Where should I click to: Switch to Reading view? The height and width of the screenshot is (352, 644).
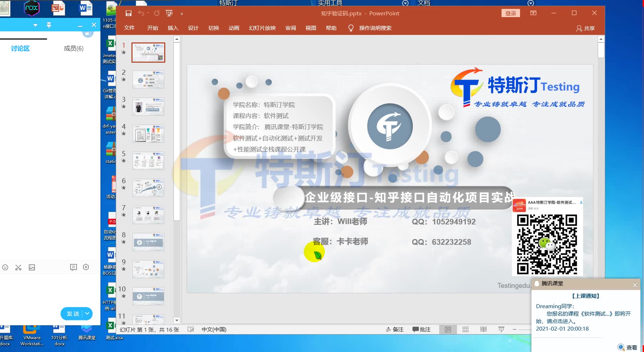[483, 330]
